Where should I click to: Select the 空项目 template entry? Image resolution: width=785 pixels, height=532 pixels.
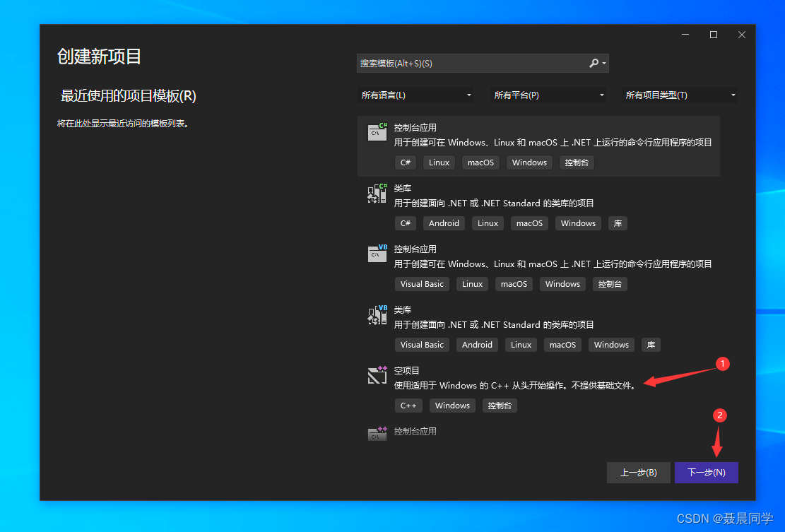(495, 376)
